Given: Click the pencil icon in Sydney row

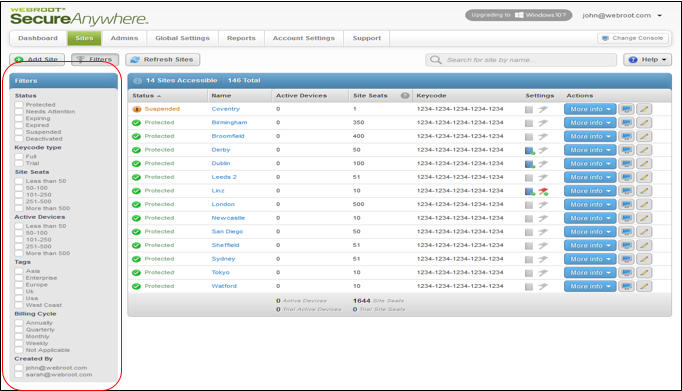Looking at the screenshot, I should coord(644,259).
